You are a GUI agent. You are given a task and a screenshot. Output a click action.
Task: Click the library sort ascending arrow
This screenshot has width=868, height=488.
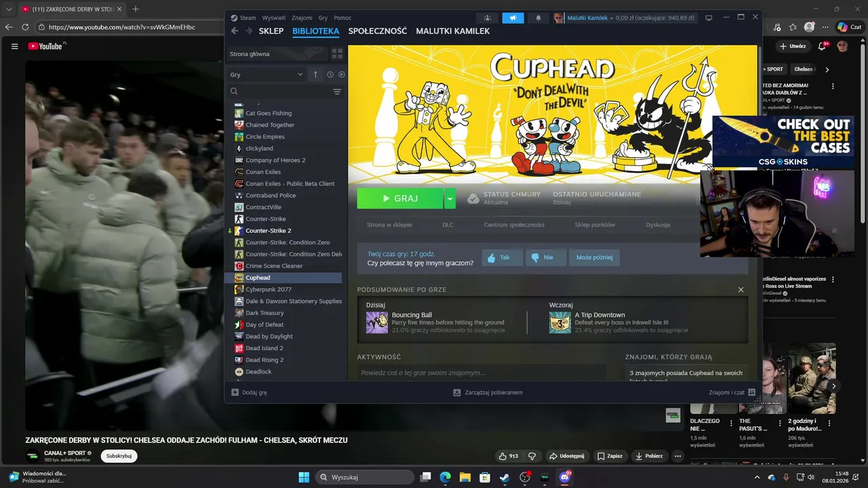[315, 75]
